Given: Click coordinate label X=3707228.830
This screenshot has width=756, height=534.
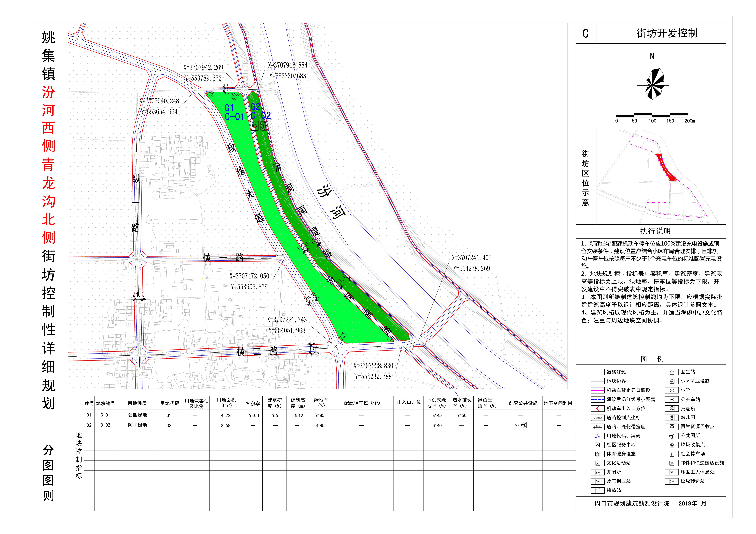Looking at the screenshot, I should 373,366.
